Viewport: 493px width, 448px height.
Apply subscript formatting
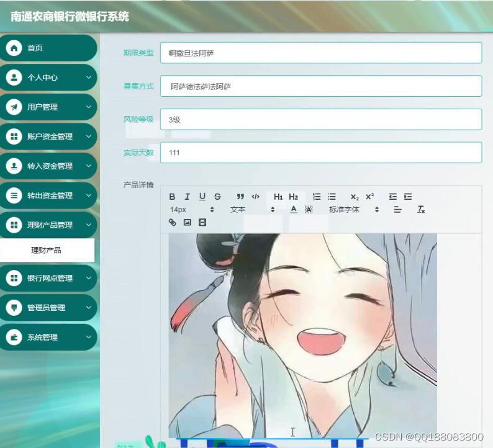(355, 197)
